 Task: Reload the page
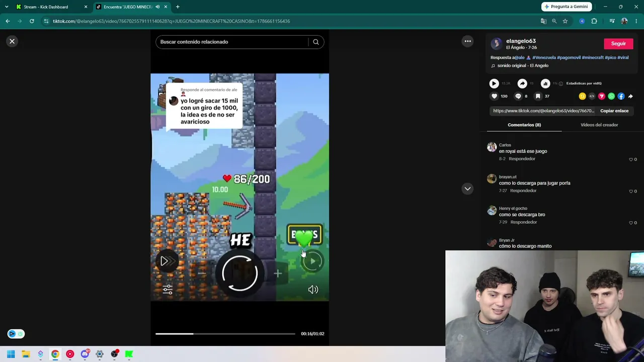click(32, 21)
